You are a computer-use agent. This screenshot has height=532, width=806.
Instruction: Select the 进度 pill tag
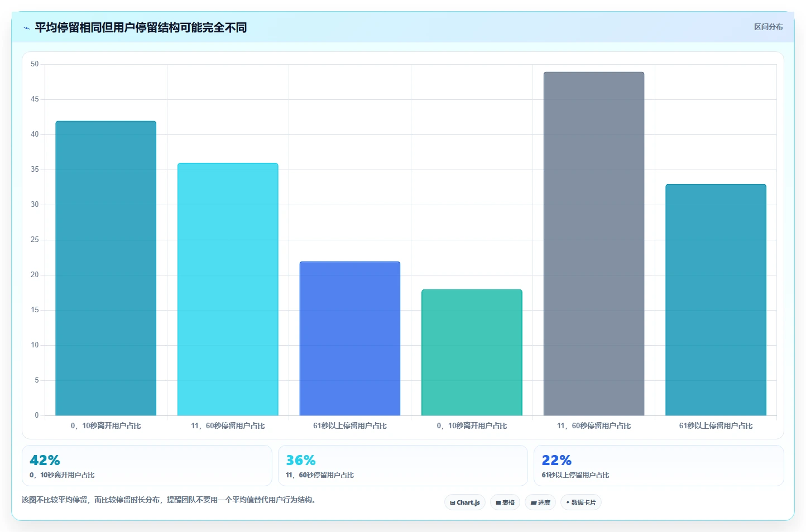tap(540, 502)
